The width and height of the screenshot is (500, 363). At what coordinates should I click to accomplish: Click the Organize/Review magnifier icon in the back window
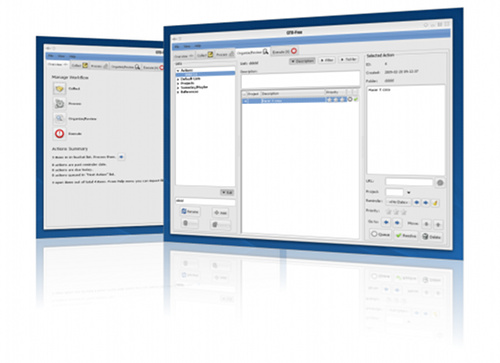tap(59, 118)
